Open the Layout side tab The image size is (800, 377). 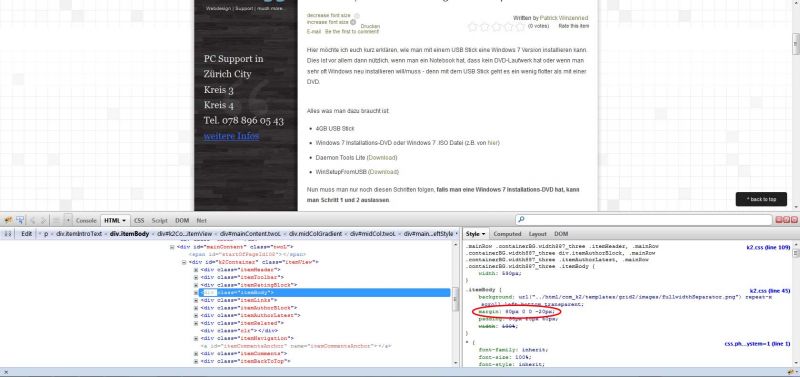tap(538, 234)
